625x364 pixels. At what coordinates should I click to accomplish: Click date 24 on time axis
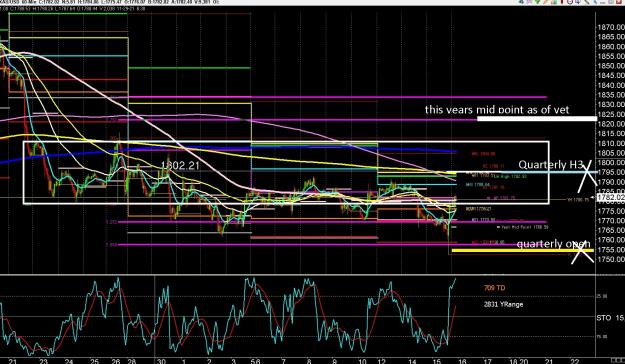[69, 361]
